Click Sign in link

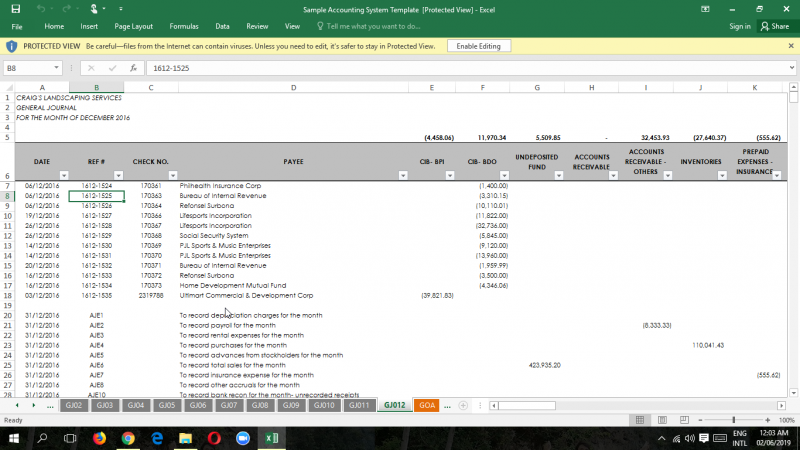[x=740, y=26]
